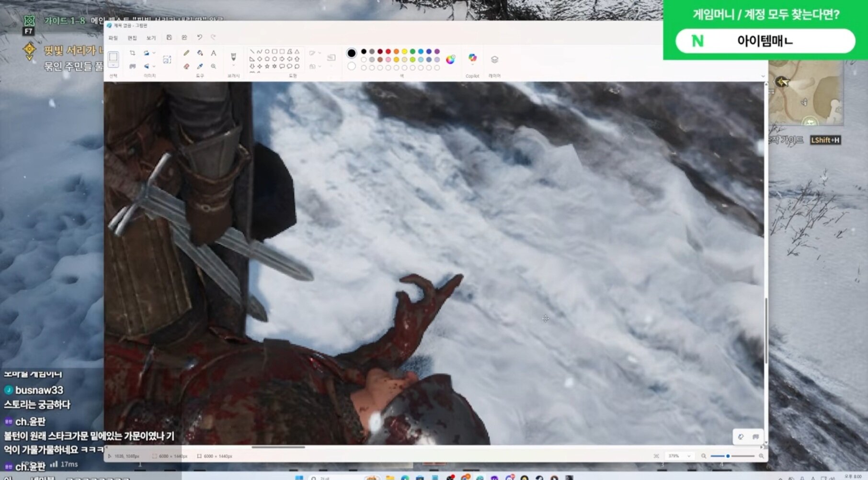Choose the Six-point star shape

pos(274,66)
